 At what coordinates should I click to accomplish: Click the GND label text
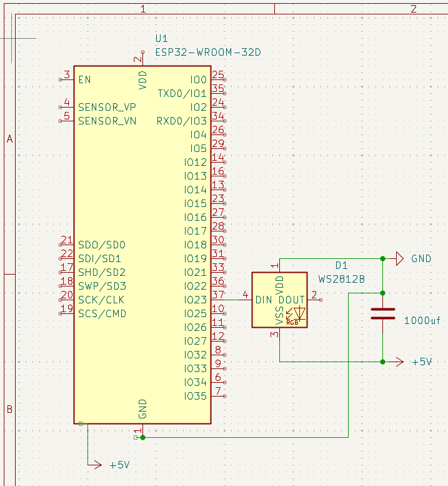coord(421,258)
